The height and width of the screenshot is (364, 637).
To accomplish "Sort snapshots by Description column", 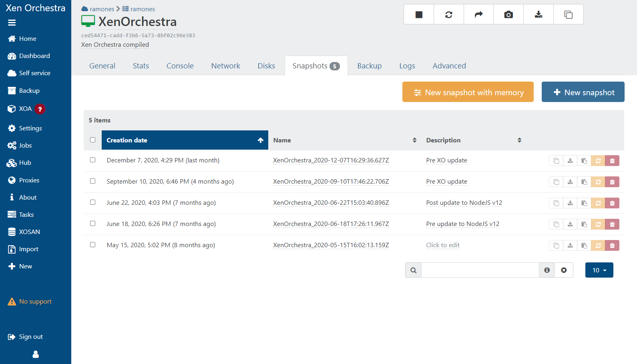I will click(474, 140).
